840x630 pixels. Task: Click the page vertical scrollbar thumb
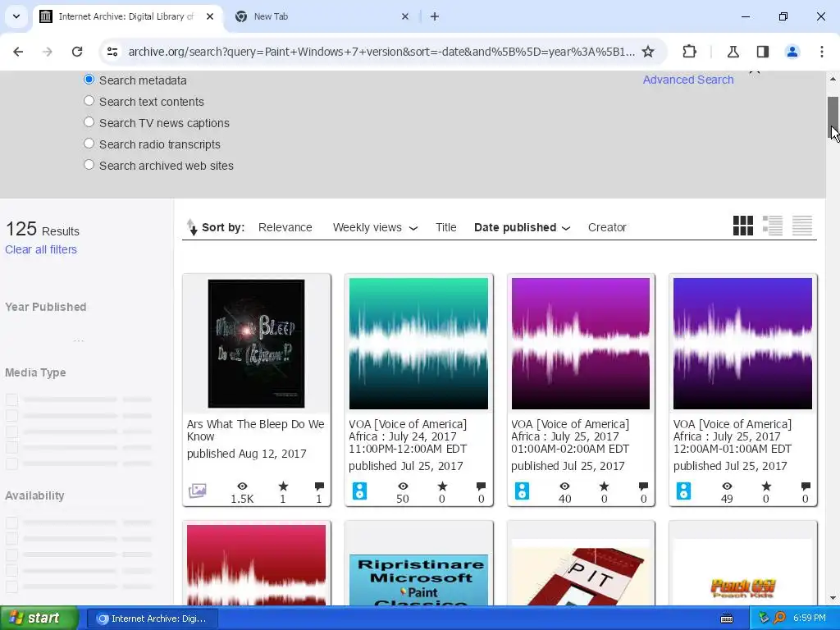833,116
